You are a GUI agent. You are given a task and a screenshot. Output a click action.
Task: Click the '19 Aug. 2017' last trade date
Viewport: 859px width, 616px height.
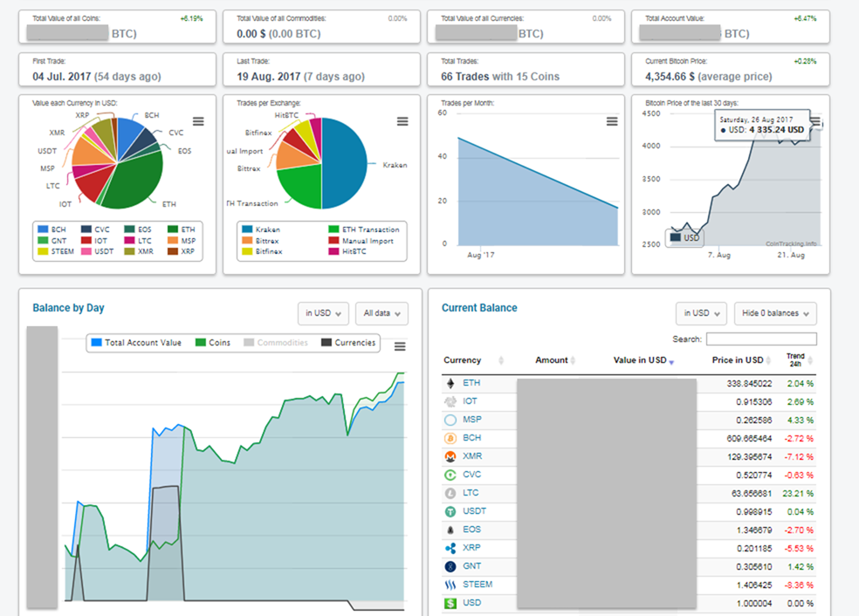pos(269,77)
